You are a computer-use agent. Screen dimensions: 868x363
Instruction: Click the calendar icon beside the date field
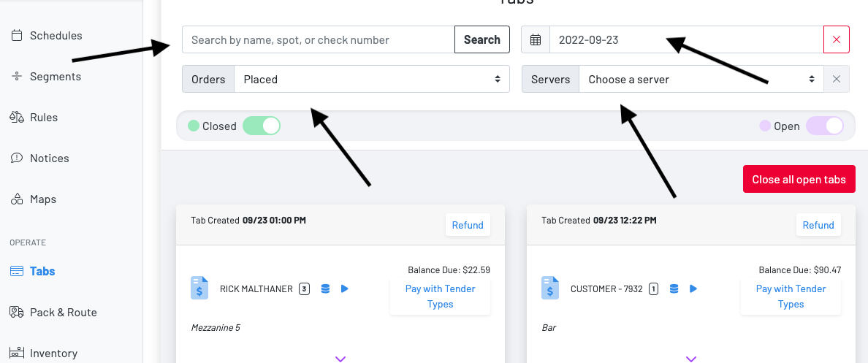coord(536,40)
